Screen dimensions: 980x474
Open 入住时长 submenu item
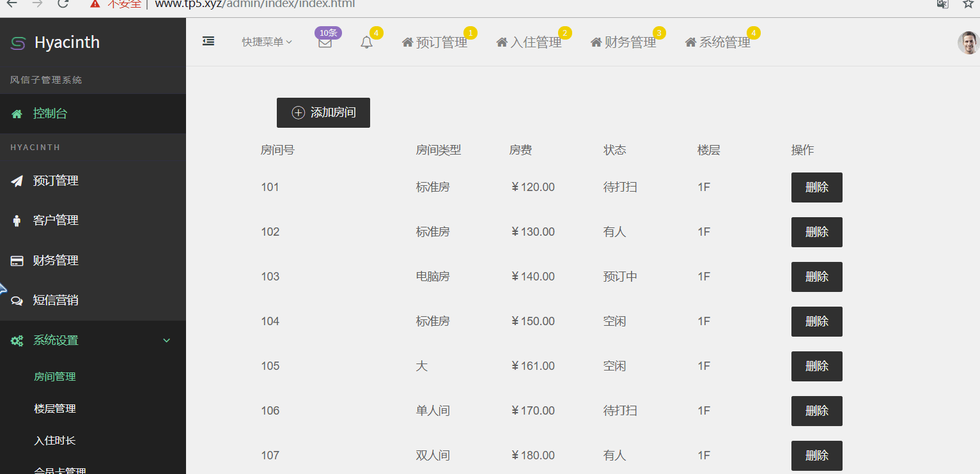pos(55,441)
